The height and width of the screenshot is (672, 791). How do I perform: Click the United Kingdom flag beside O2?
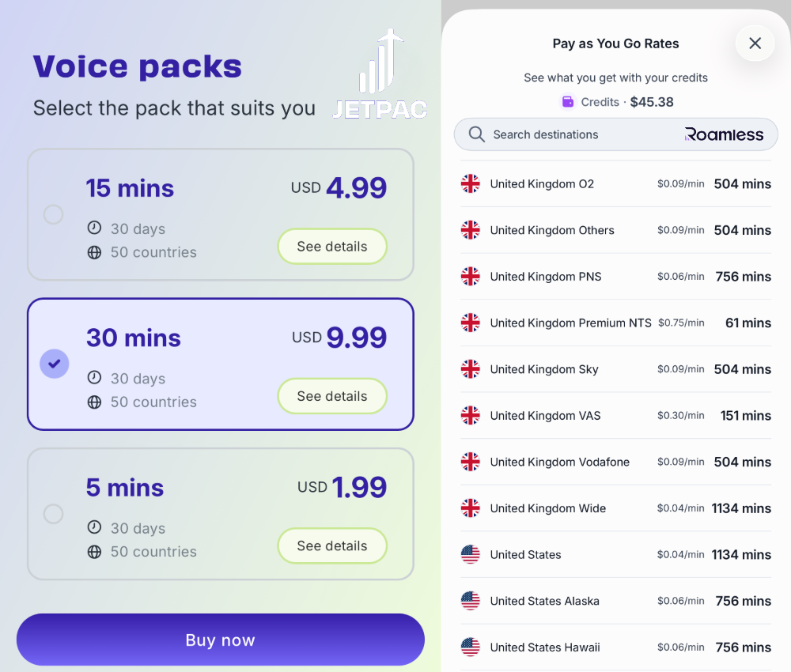point(471,183)
